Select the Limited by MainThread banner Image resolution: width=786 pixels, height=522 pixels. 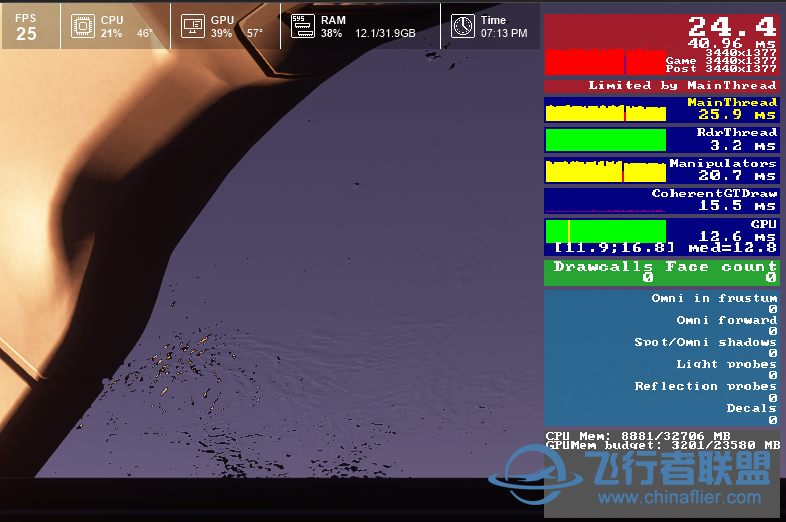(x=661, y=86)
